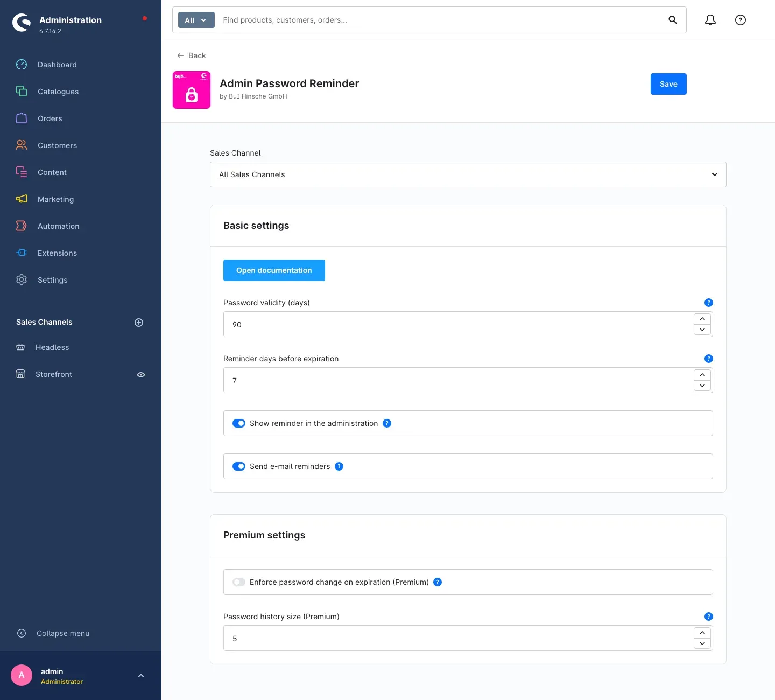The width and height of the screenshot is (775, 700).
Task: Increase Password history size value
Action: pyautogui.click(x=702, y=633)
